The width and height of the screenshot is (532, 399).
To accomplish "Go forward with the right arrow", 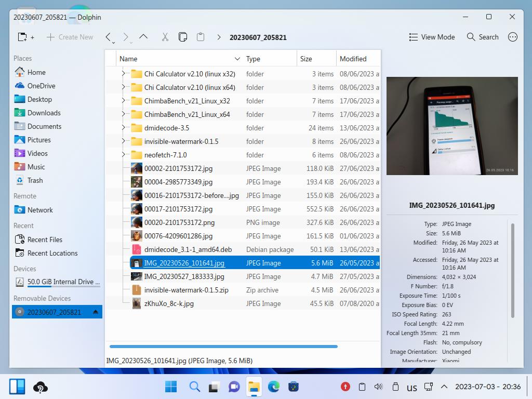I will click(x=126, y=37).
